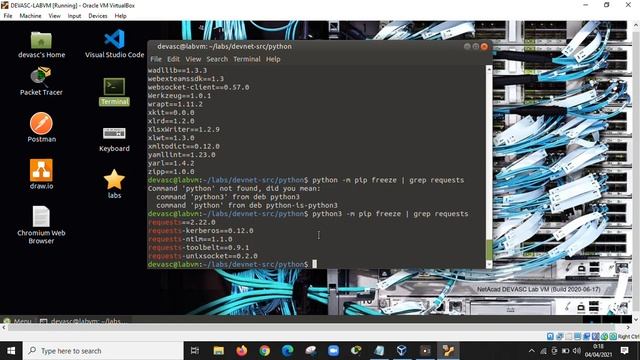Click the requests-toolbelt==0.9.1 line
The height and width of the screenshot is (360, 640).
(x=198, y=248)
